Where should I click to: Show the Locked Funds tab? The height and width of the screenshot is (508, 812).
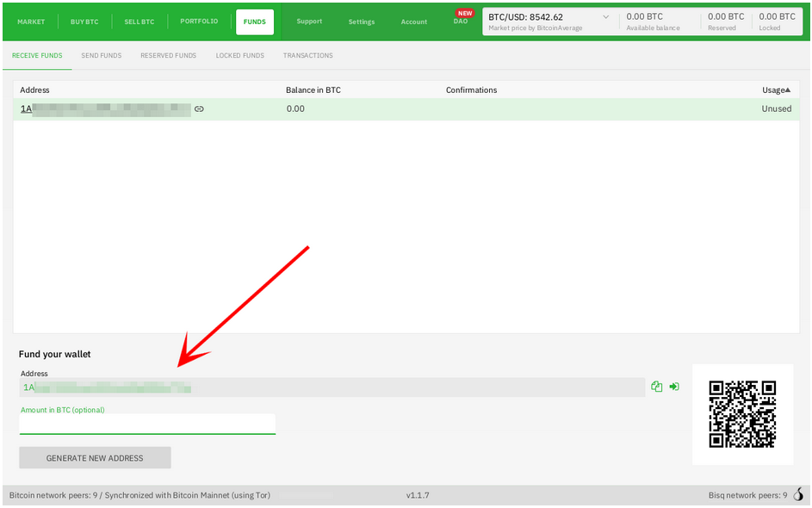[239, 56]
